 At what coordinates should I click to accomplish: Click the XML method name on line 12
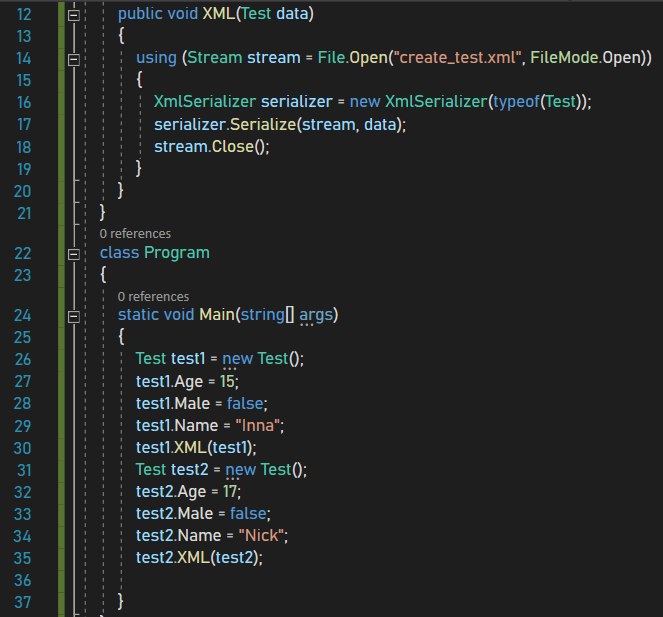point(219,14)
